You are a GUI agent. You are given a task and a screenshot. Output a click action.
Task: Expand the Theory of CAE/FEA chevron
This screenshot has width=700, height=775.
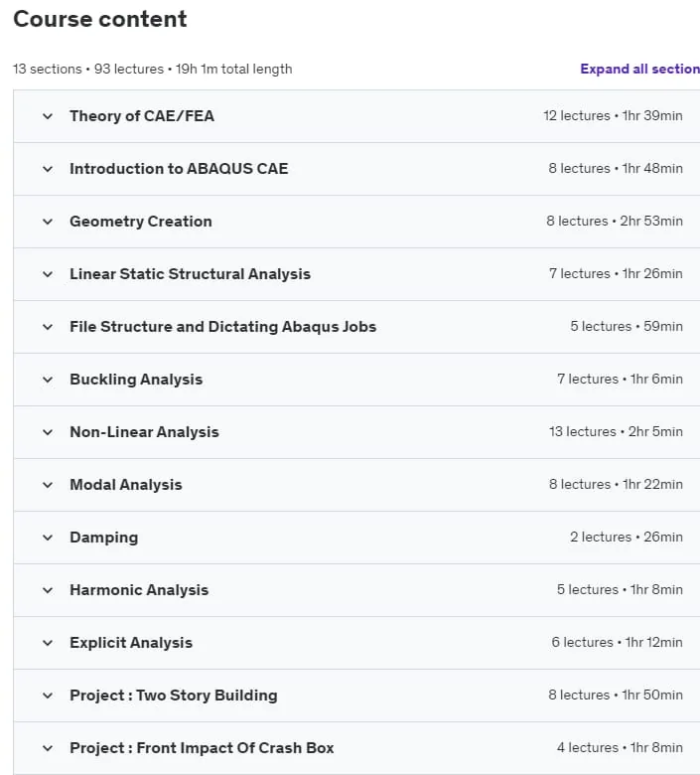48,116
